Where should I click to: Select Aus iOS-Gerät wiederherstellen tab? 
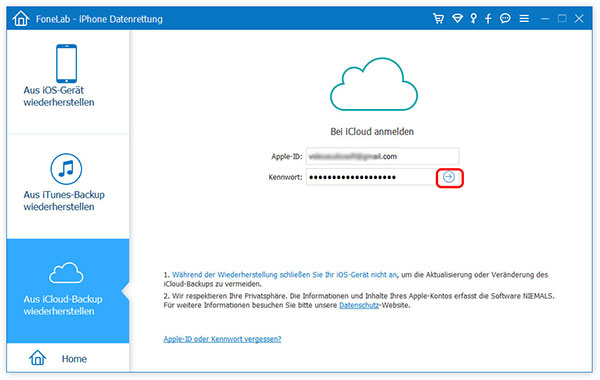coord(68,82)
